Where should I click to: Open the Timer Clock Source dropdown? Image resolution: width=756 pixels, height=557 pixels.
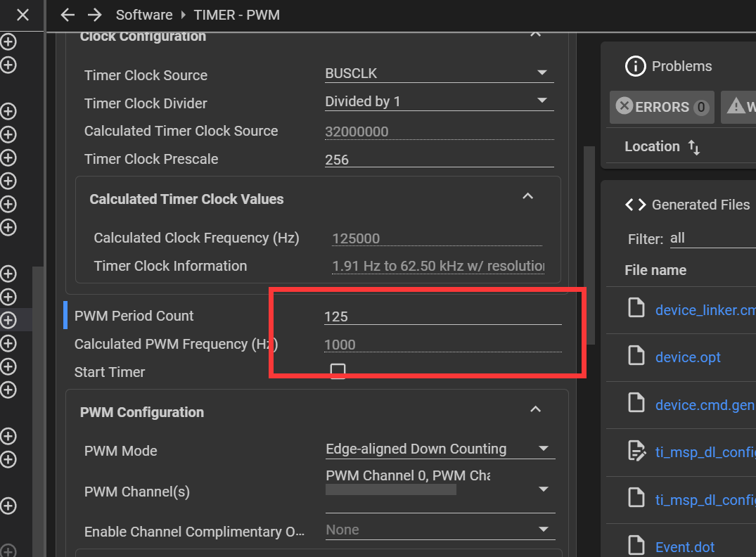tap(542, 73)
